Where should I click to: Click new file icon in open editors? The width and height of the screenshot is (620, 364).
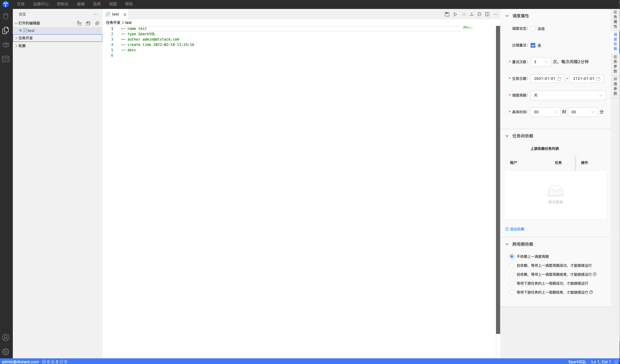coord(79,23)
